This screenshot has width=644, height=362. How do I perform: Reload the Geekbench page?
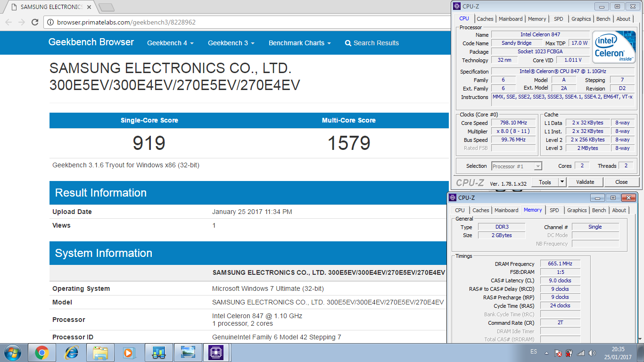35,22
